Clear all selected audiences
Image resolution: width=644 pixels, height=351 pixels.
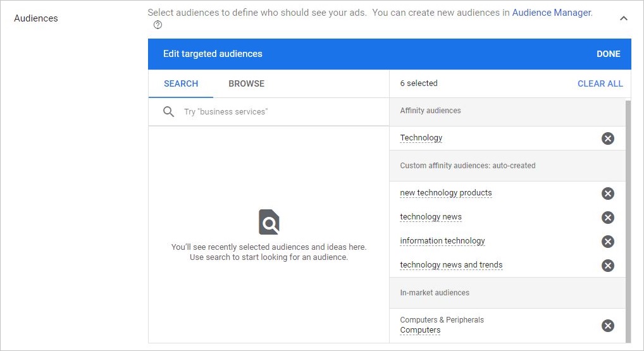[600, 83]
